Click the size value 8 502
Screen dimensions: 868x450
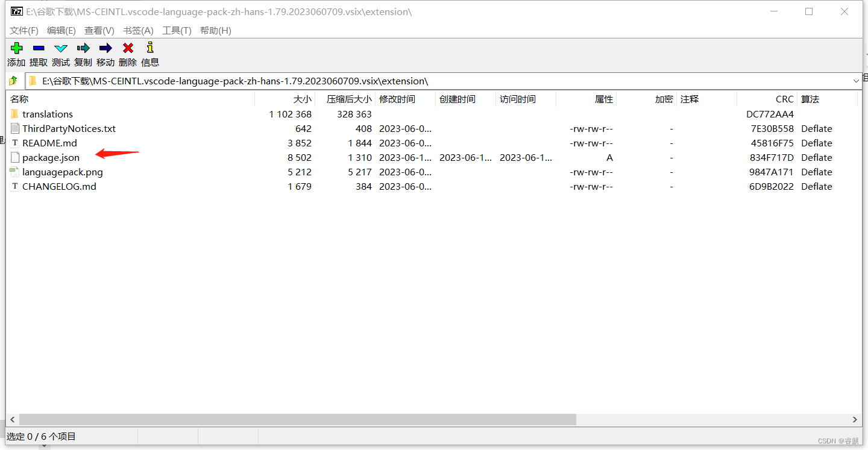pyautogui.click(x=300, y=157)
